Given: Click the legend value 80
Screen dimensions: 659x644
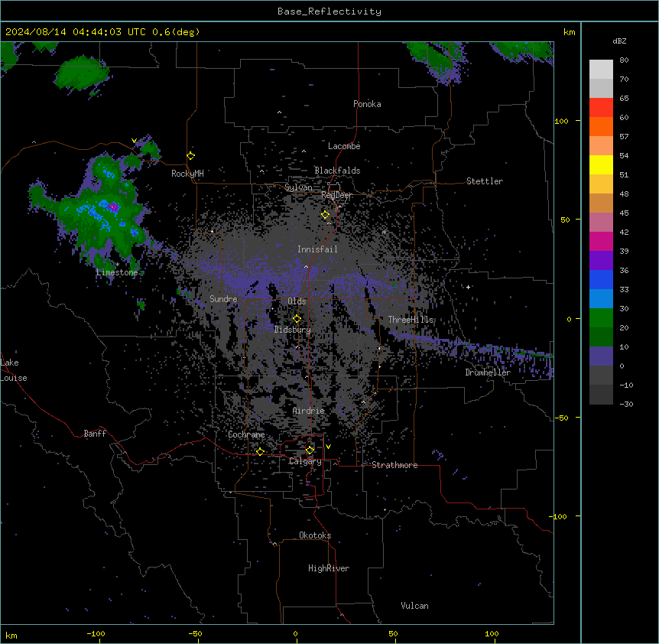Looking at the screenshot, I should [x=624, y=60].
